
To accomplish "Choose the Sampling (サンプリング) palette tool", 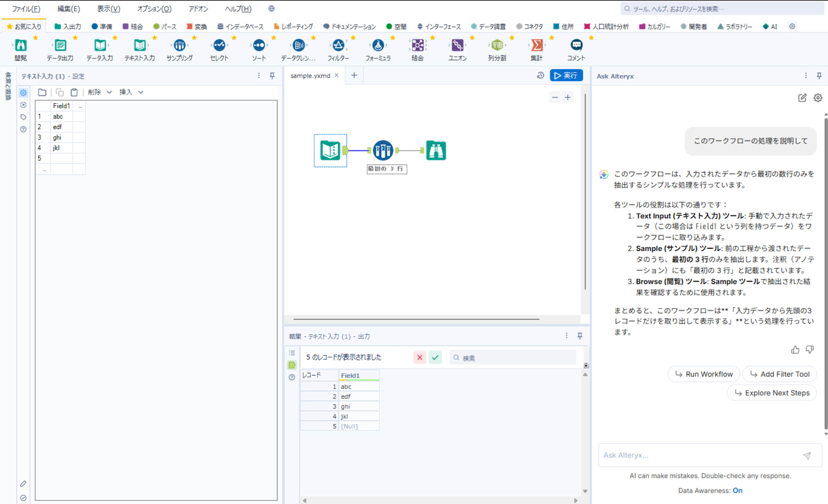I will pos(179,49).
